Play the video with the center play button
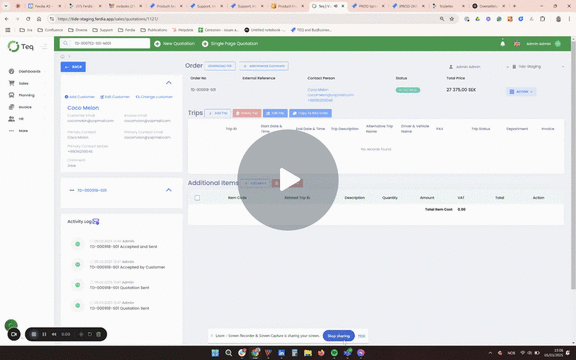576x360 pixels. [288, 180]
